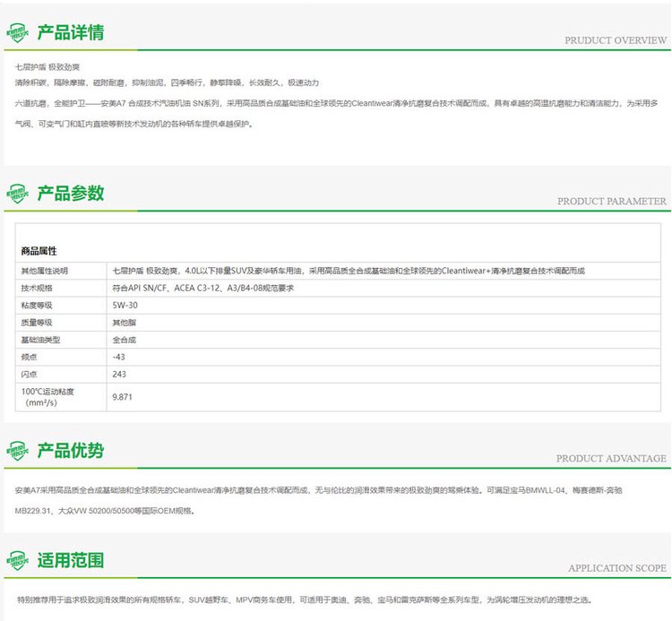Click the PRODUCT PARAMETER label

point(611,201)
